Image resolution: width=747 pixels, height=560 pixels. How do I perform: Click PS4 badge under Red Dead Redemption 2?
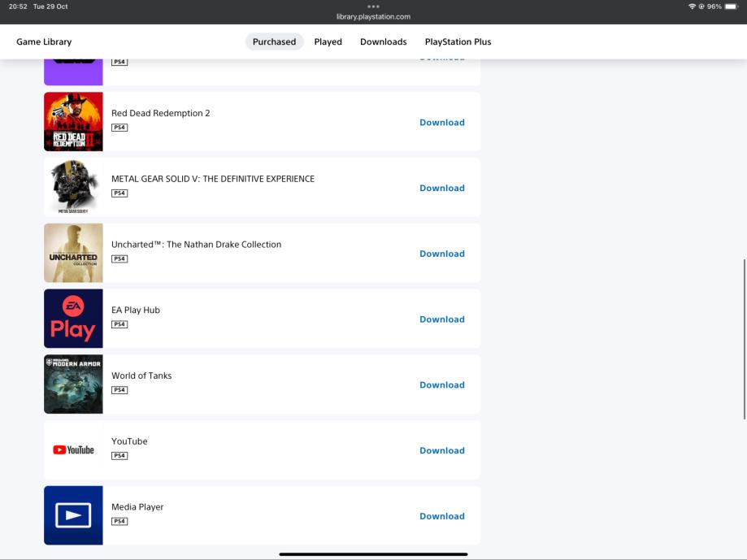click(119, 128)
